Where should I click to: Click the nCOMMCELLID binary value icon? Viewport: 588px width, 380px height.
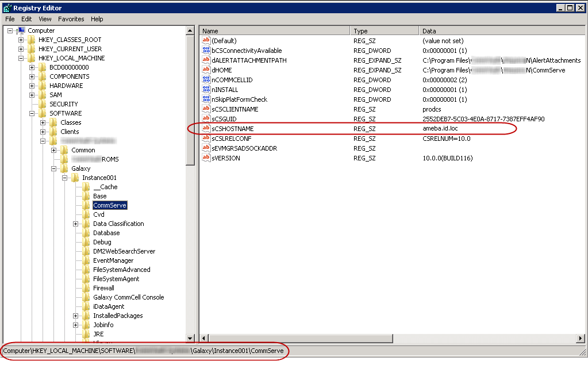(x=206, y=80)
